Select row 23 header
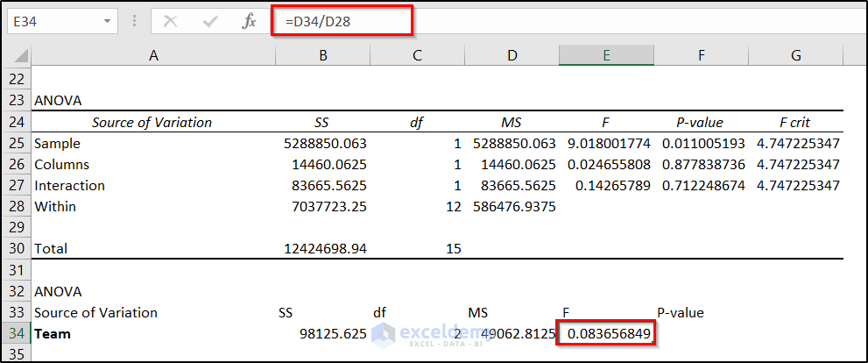 click(x=18, y=101)
